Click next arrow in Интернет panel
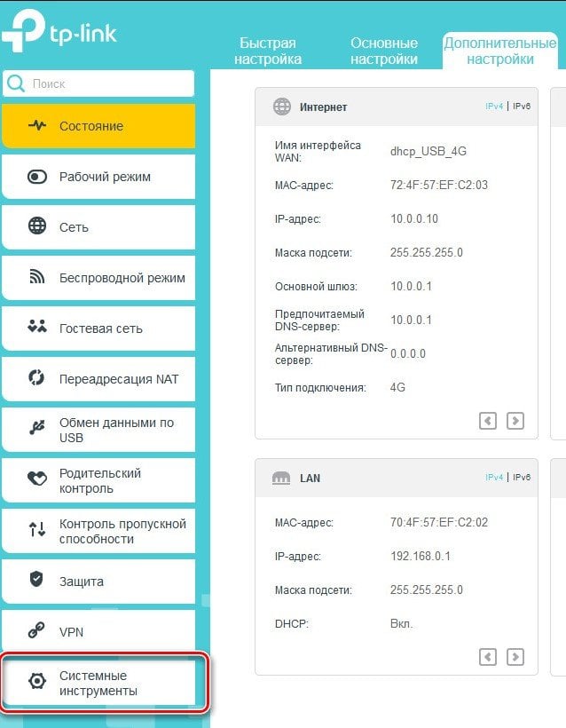566x728 pixels. point(515,421)
